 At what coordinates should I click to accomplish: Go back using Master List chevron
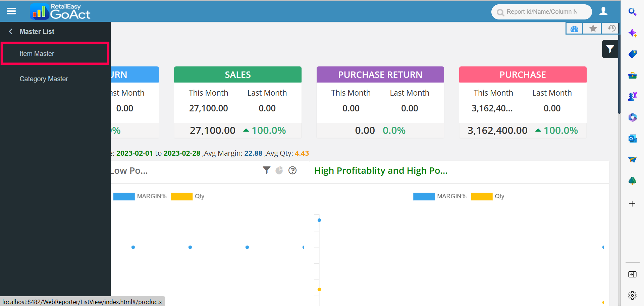coord(11,32)
